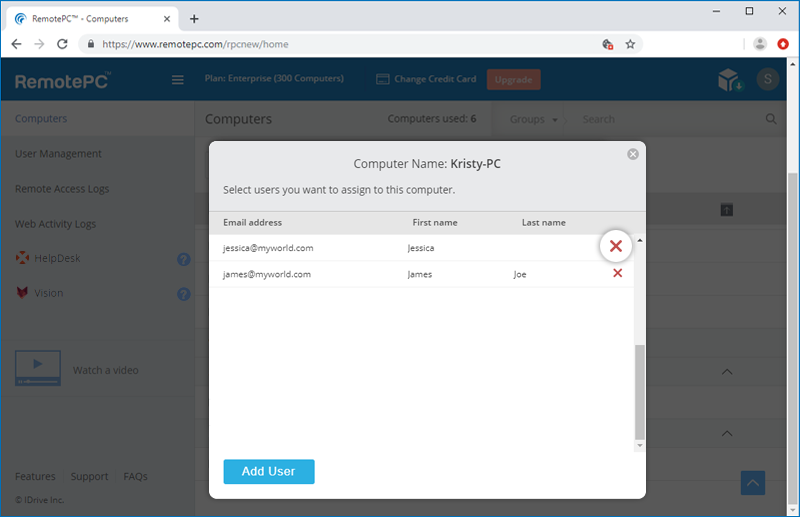Click the dialog scrollbar down arrow

click(640, 446)
